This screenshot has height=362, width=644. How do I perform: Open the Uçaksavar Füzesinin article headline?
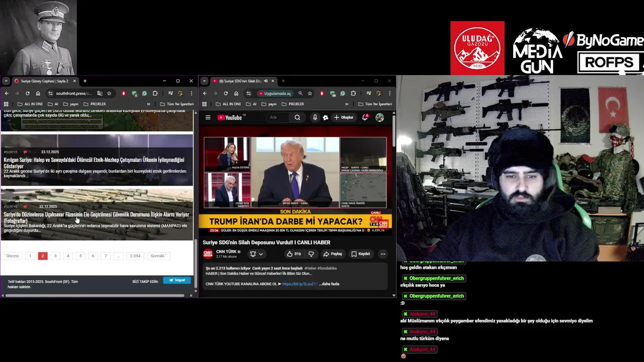coord(97,218)
